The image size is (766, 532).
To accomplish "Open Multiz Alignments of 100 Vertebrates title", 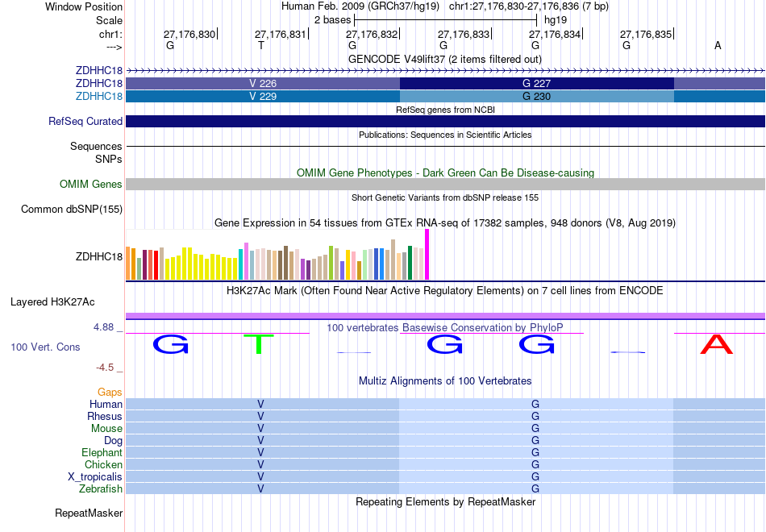I will tap(445, 381).
